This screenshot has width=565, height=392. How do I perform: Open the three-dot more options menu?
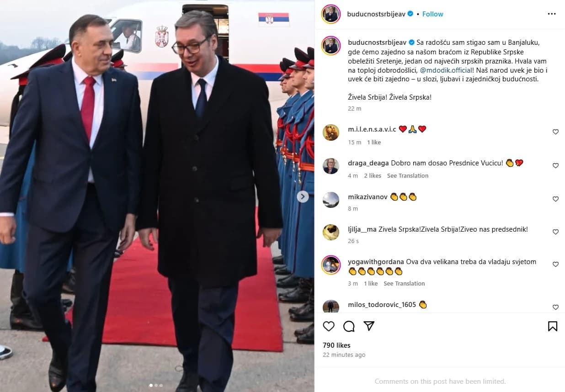tap(552, 14)
